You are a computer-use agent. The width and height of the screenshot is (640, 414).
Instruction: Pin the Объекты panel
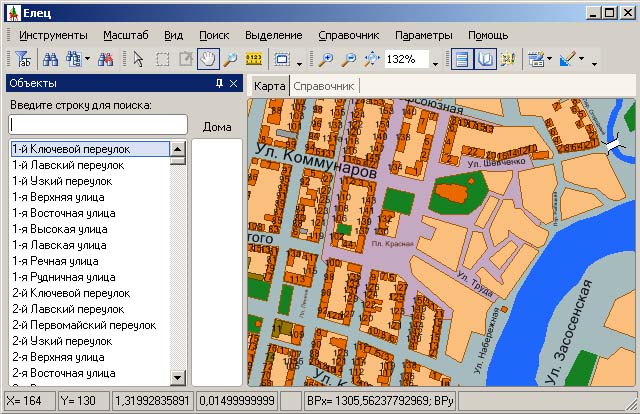pyautogui.click(x=219, y=83)
